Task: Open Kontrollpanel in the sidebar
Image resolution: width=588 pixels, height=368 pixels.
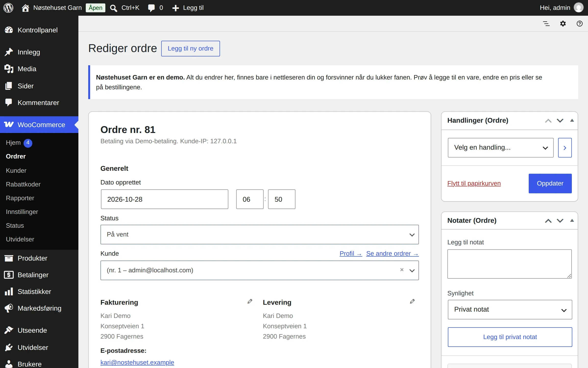Action: 39,30
